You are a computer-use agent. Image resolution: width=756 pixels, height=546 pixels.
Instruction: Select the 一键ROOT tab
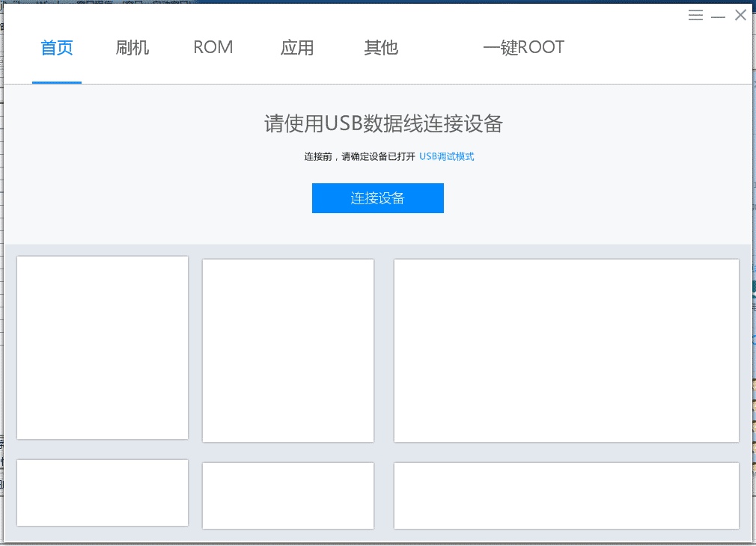pos(524,46)
